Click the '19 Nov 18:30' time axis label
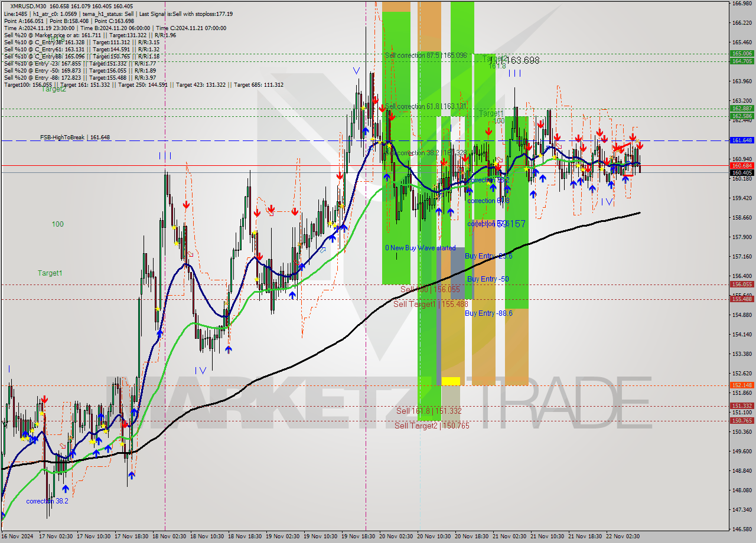This screenshot has width=756, height=543. [358, 537]
